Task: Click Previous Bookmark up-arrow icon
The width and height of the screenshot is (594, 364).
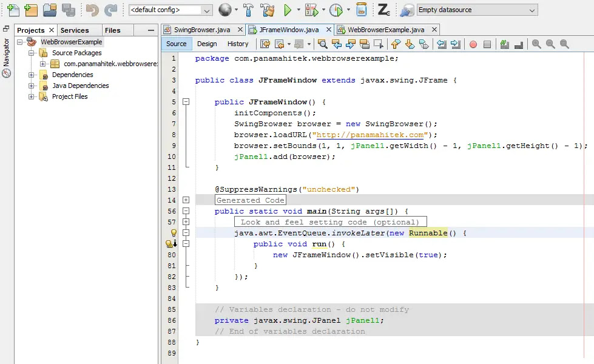Action: pos(396,44)
